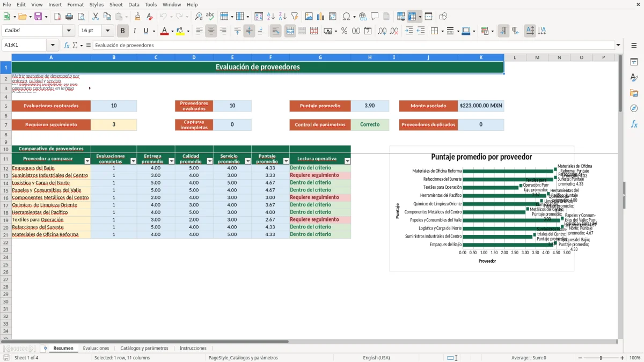Apply the yellow background color swatch
The width and height of the screenshot is (644, 362).
click(180, 31)
